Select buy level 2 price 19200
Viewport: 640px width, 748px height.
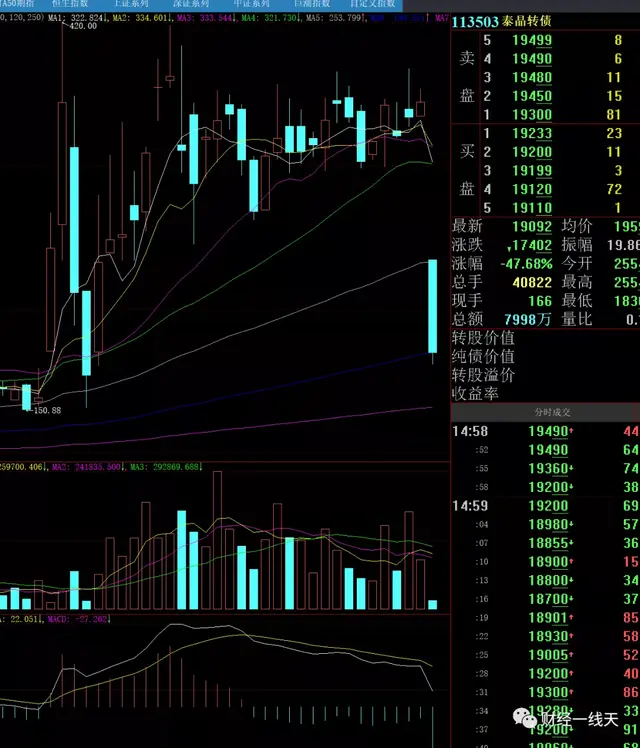[x=532, y=152]
